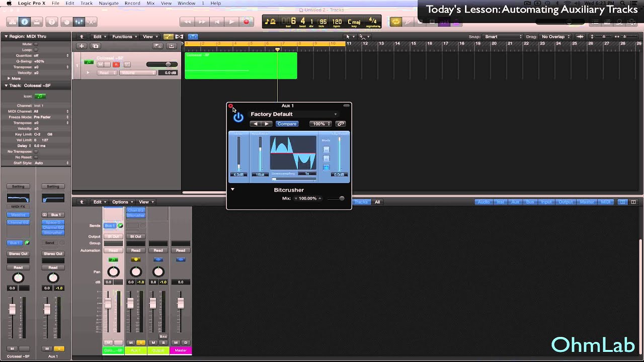Click the Bnc button on Output strip
Image resolution: width=644 pixels, height=362 pixels.
coord(163,336)
